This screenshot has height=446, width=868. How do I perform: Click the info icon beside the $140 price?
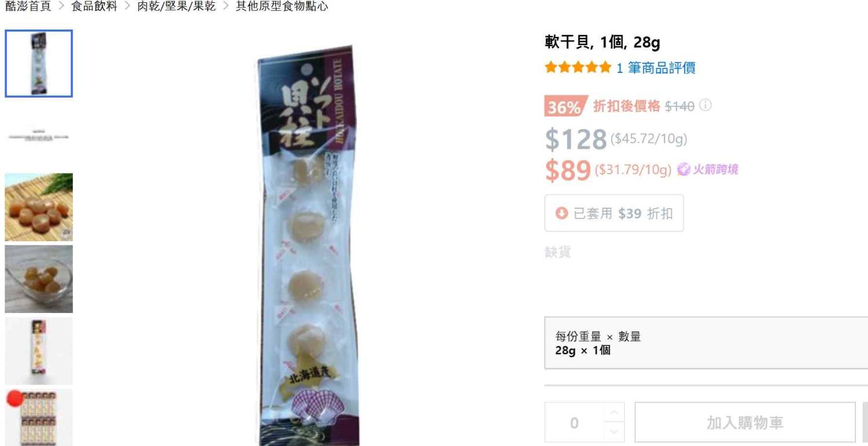click(705, 106)
